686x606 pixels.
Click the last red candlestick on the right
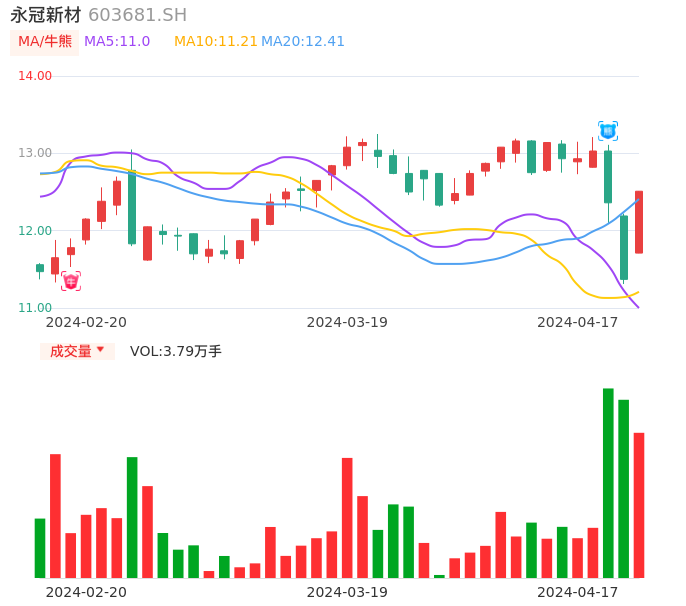coord(639,222)
